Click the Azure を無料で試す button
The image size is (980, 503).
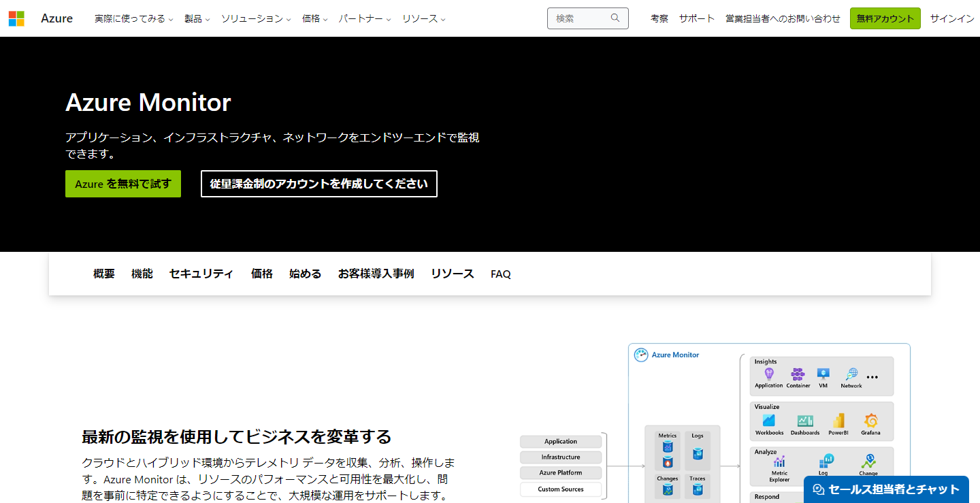point(123,184)
